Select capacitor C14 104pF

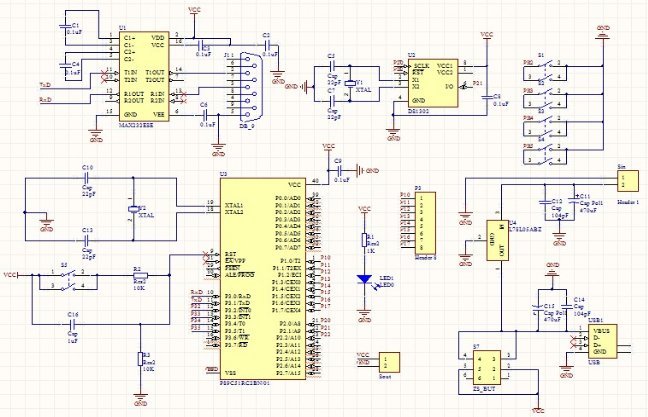(x=567, y=307)
